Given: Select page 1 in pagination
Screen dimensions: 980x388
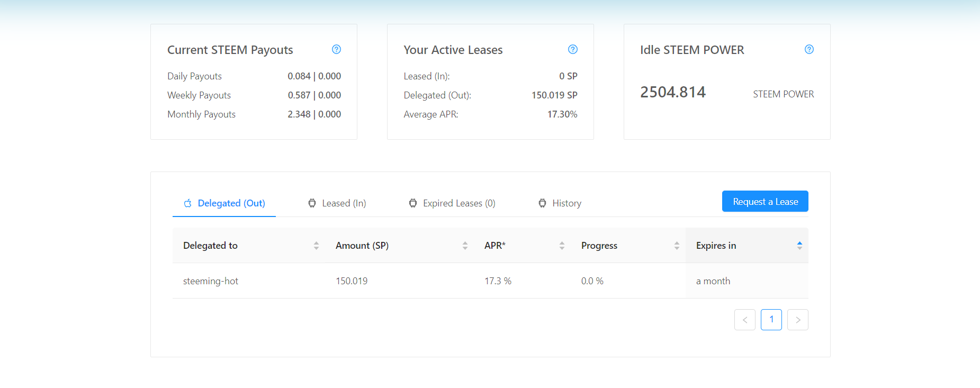Looking at the screenshot, I should pos(771,320).
